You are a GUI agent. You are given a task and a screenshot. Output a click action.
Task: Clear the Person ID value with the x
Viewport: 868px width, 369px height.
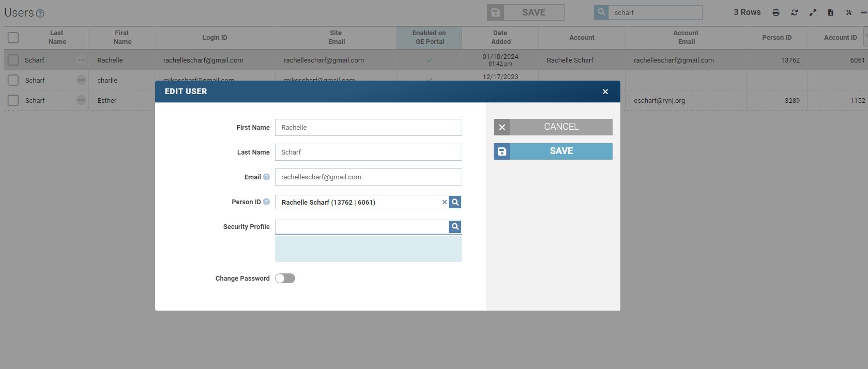(x=444, y=202)
